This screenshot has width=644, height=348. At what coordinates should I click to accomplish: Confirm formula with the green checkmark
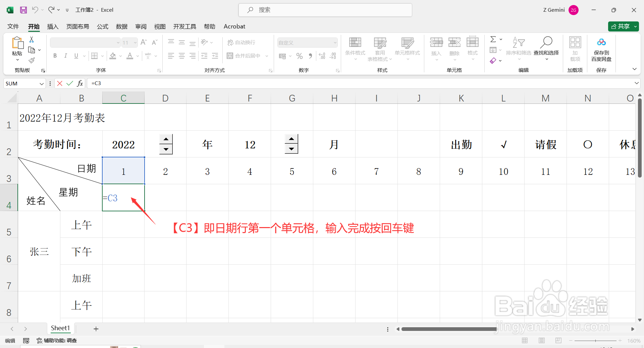[x=69, y=83]
